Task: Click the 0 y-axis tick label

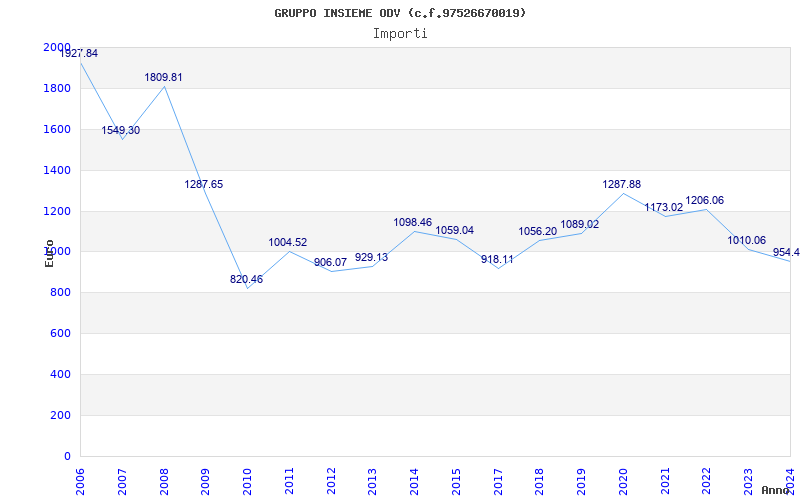Action: tap(67, 456)
